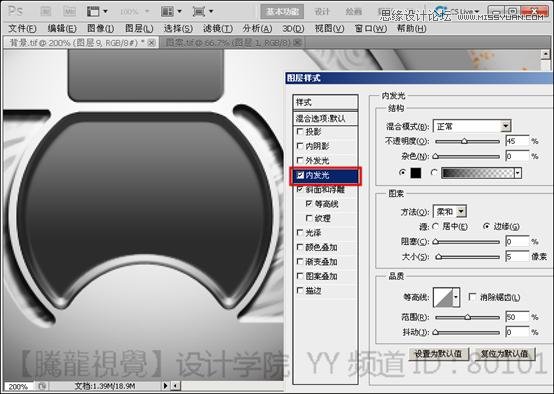554x394 pixels.
Task: Enable the 外发光 outer glow checkbox
Action: click(x=300, y=160)
